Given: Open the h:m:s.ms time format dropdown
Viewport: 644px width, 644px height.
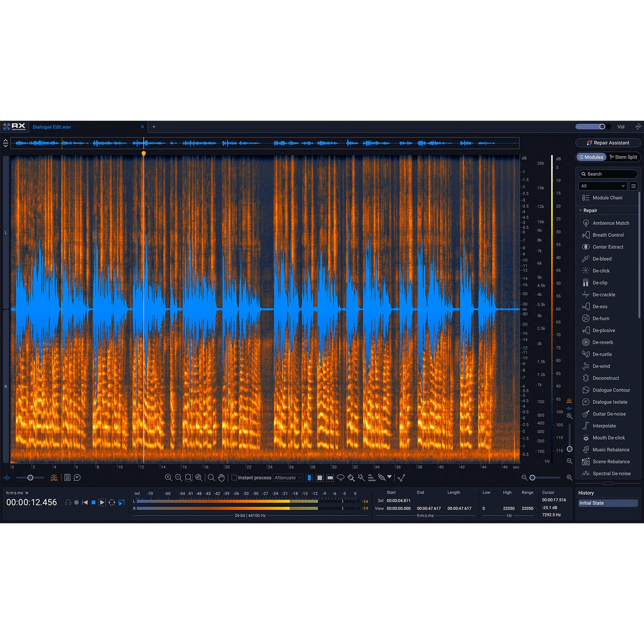Looking at the screenshot, I should pos(17,493).
